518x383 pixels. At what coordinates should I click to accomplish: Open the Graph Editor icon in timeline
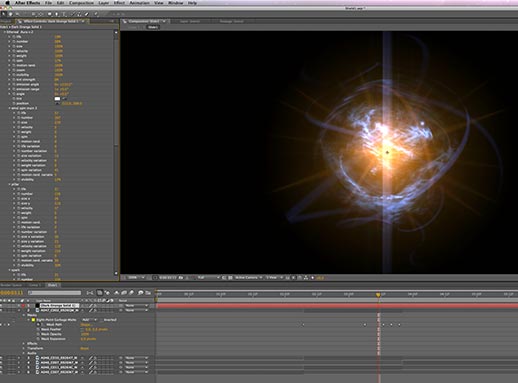pos(148,293)
